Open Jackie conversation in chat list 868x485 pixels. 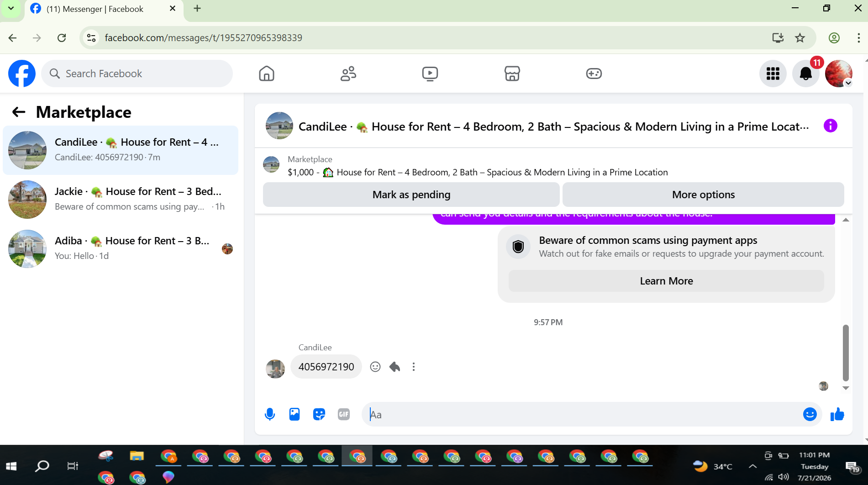pos(121,200)
